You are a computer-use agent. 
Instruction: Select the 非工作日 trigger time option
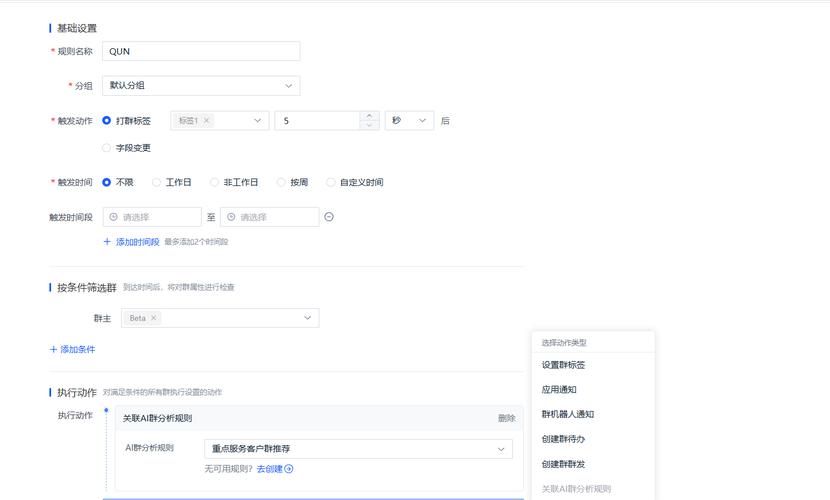[x=214, y=182]
